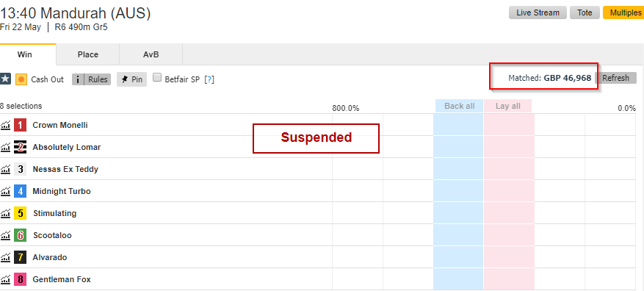
Task: Click the Tote button
Action: [x=585, y=12]
